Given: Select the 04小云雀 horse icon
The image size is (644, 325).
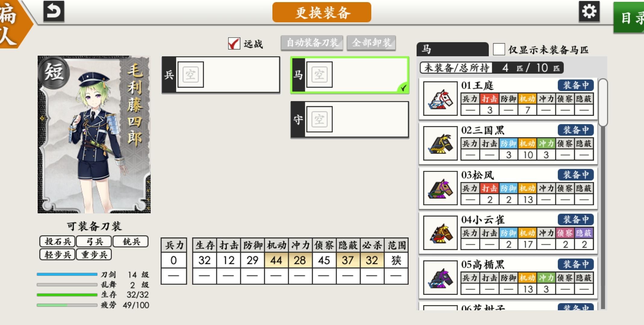Looking at the screenshot, I should pos(440,233).
